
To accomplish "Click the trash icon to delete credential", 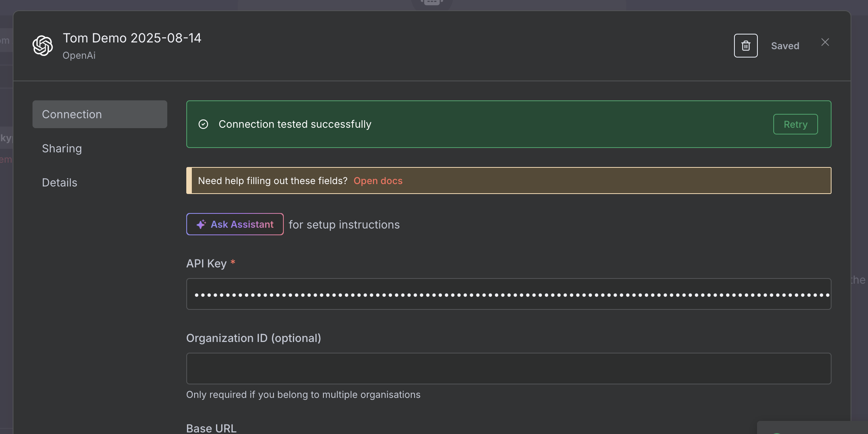I will tap(746, 46).
